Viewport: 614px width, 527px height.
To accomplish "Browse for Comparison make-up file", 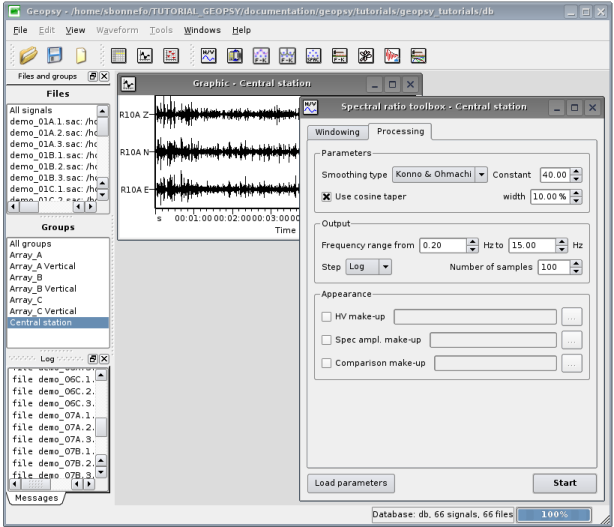I will pyautogui.click(x=572, y=363).
